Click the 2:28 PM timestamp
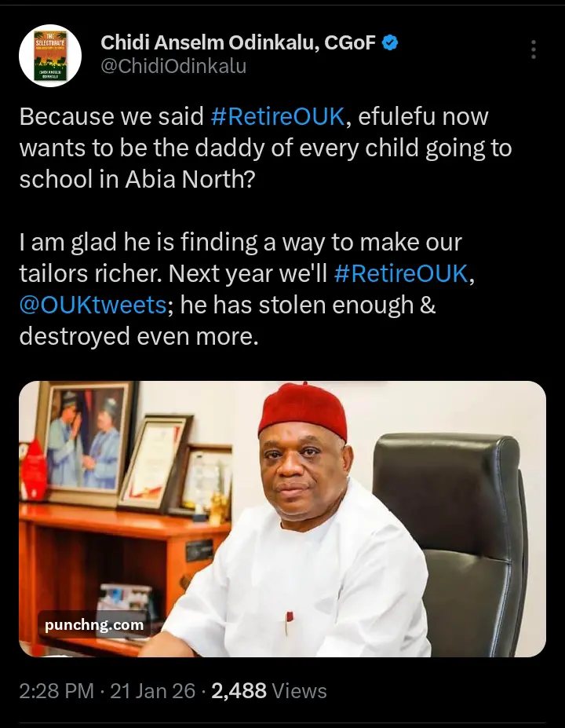The height and width of the screenshot is (728, 565). [56, 691]
